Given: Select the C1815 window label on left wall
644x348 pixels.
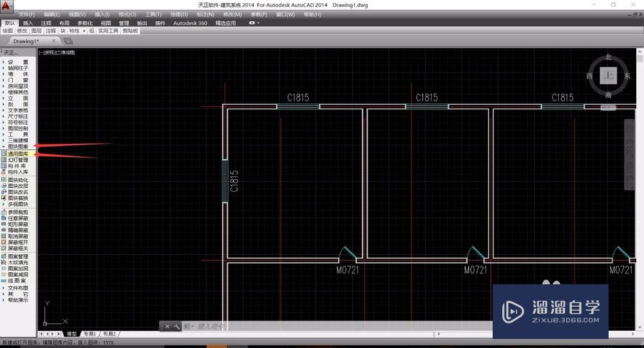Looking at the screenshot, I should click(234, 181).
